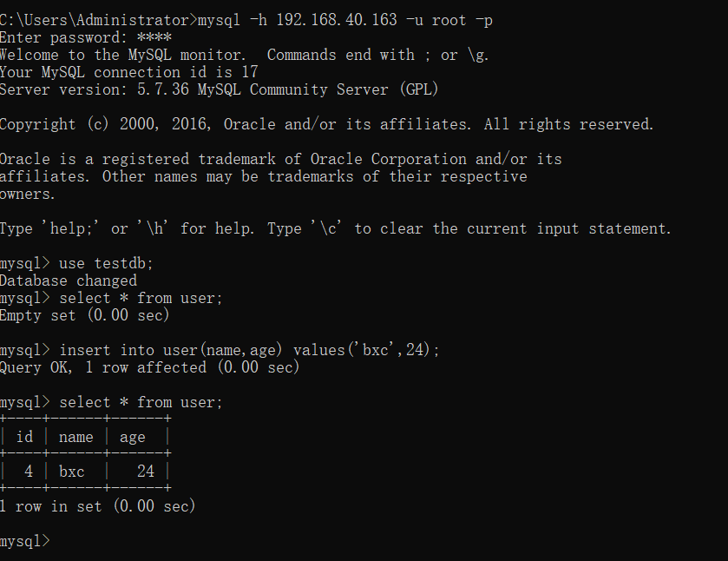This screenshot has width=728, height=561.
Task: Click the connection id 17 line
Action: pyautogui.click(x=129, y=72)
